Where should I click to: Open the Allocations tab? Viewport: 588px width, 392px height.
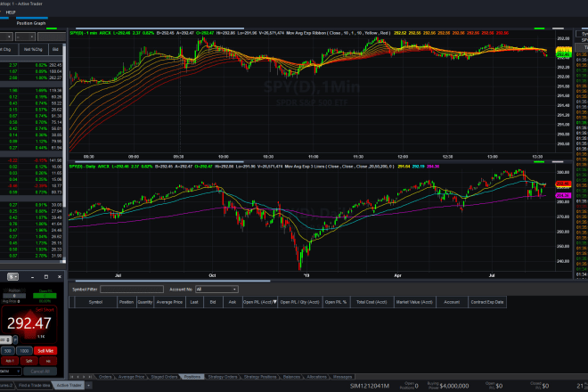[316, 377]
